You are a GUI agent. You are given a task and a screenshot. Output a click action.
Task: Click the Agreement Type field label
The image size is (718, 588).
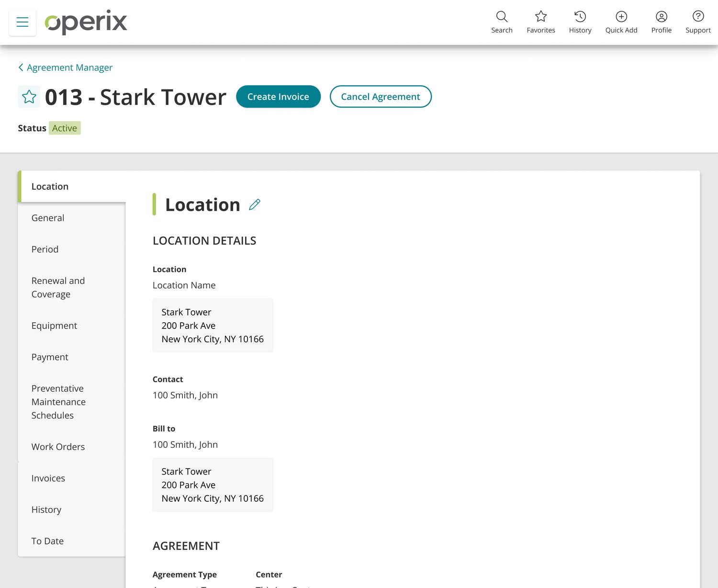pos(185,575)
